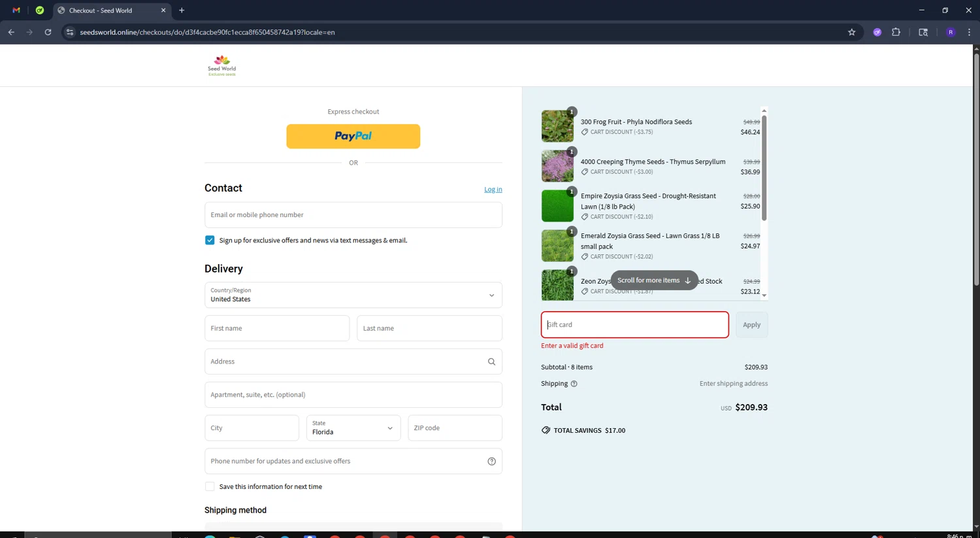980x538 pixels.
Task: Click the Seed World logo
Action: pyautogui.click(x=222, y=65)
